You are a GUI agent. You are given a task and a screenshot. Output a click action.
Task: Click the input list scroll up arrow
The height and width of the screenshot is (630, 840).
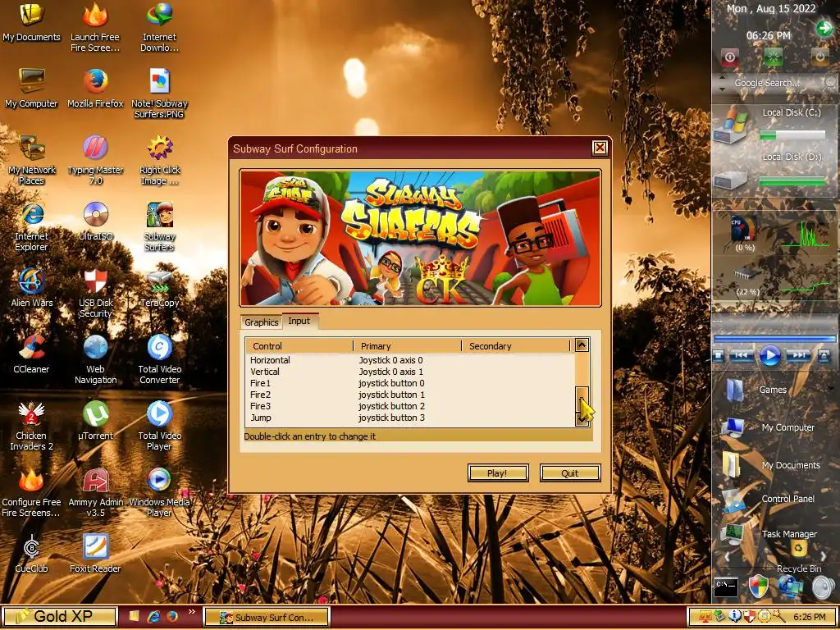pyautogui.click(x=582, y=345)
